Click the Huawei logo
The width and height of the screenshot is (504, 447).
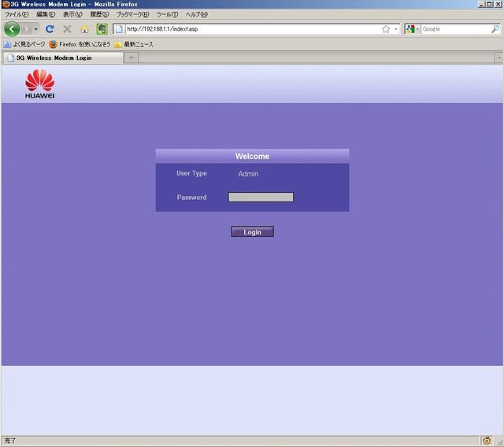point(39,84)
